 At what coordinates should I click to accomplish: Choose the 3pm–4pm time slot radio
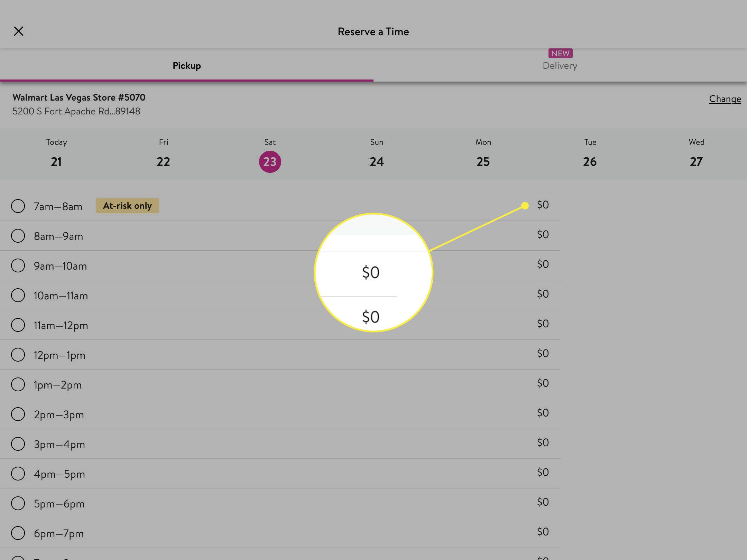18,444
